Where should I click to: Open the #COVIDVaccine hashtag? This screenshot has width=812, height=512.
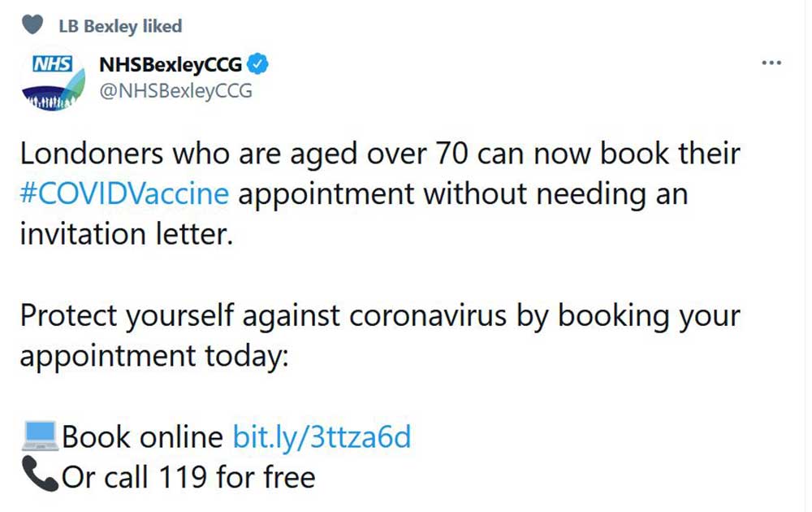[x=124, y=193]
